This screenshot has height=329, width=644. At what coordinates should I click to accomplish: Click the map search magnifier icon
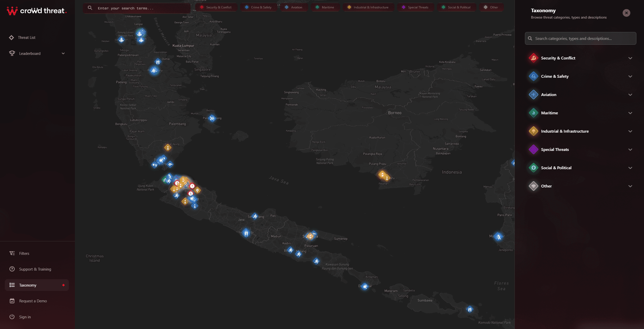point(90,8)
